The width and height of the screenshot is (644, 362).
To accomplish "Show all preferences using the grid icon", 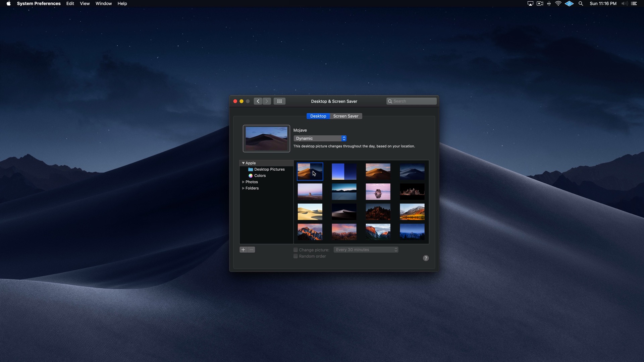I will point(279,101).
